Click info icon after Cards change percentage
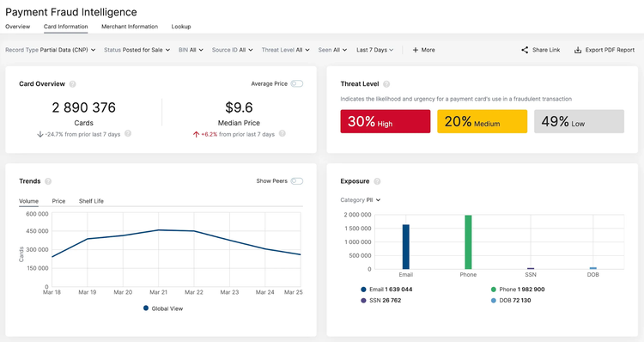The width and height of the screenshot is (644, 342). coord(128,133)
